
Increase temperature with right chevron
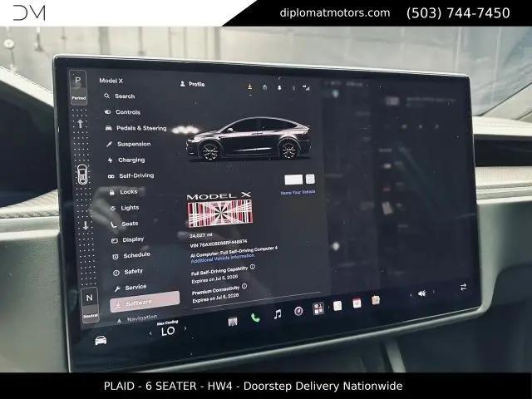(185, 328)
